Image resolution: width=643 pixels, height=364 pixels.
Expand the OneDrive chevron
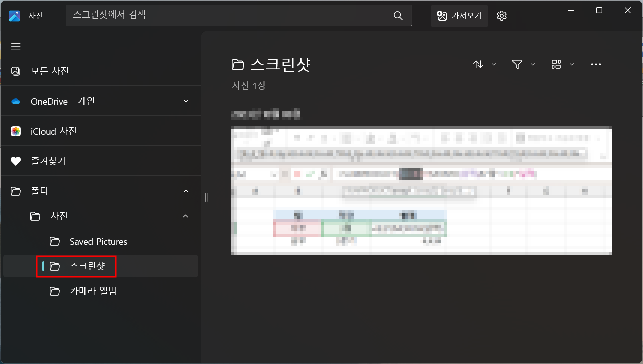(186, 101)
